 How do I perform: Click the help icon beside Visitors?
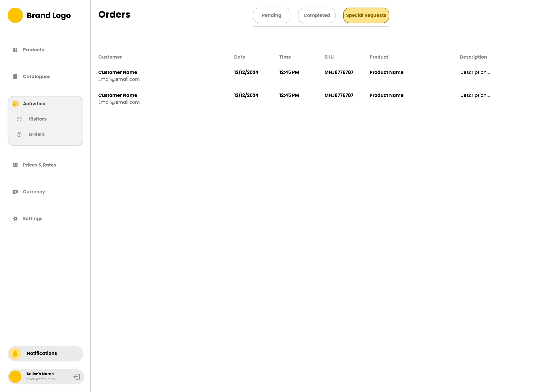point(19,119)
